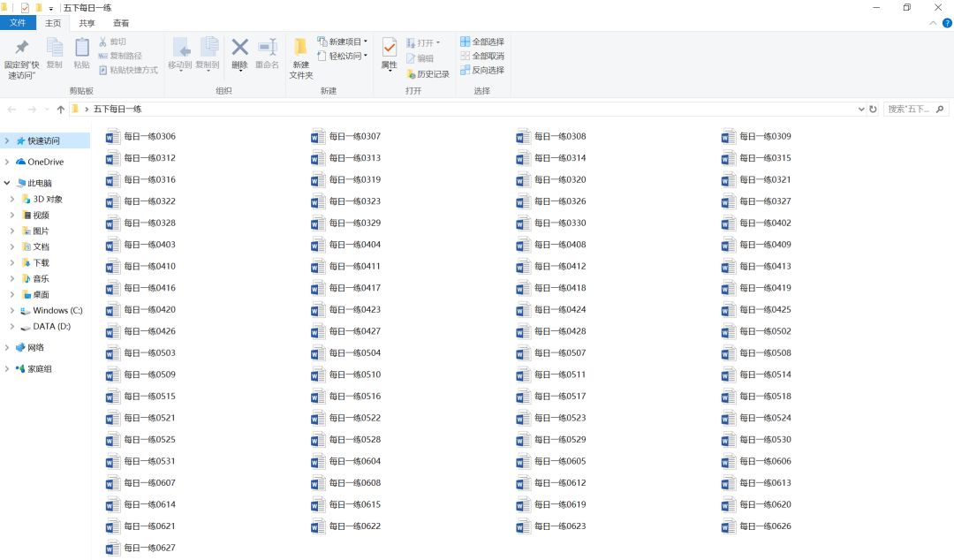Select the Word file 每日一练0306

[140, 136]
